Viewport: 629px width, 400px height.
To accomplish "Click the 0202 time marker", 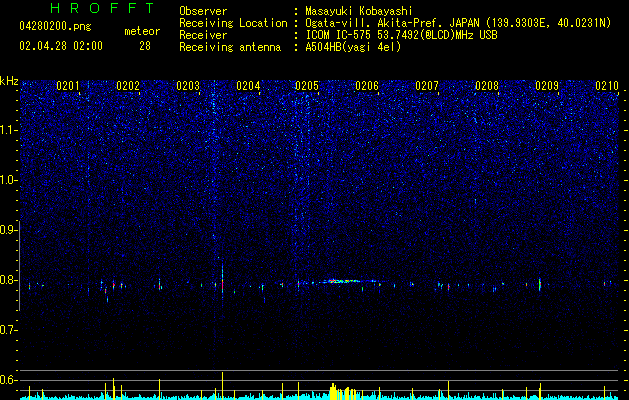I will [x=128, y=86].
